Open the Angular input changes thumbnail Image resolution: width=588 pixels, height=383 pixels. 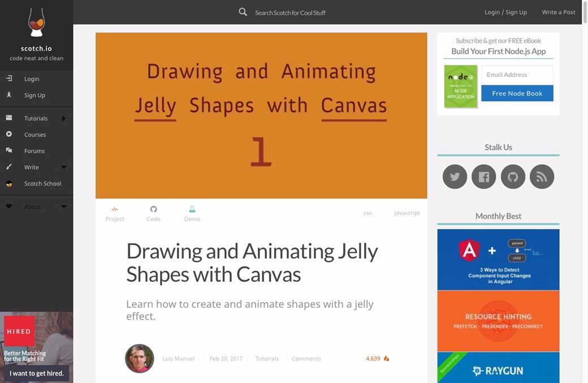[498, 259]
